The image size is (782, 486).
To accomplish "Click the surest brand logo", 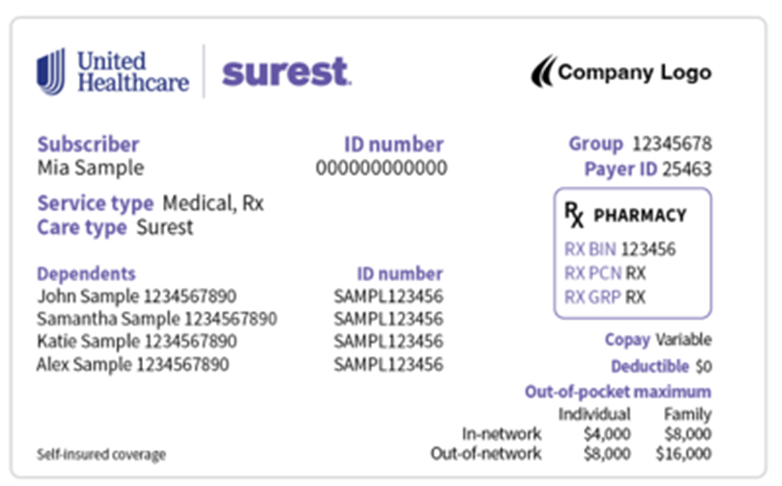I will [286, 72].
